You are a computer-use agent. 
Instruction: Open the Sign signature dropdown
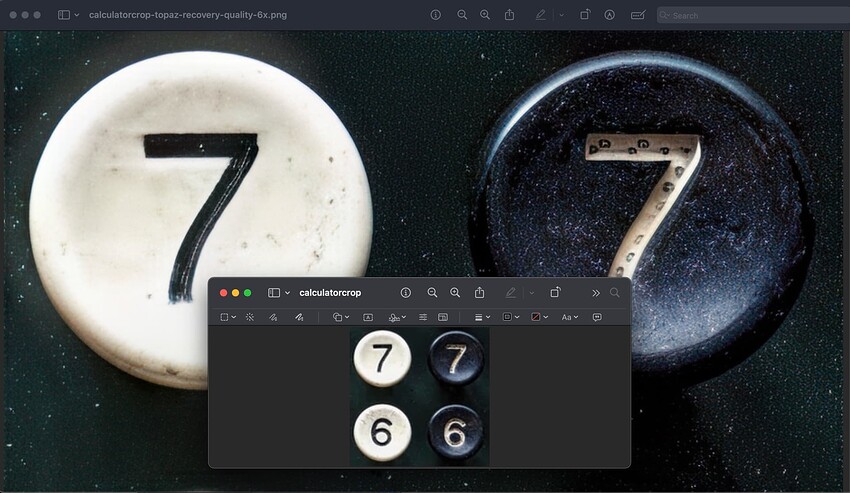(397, 317)
